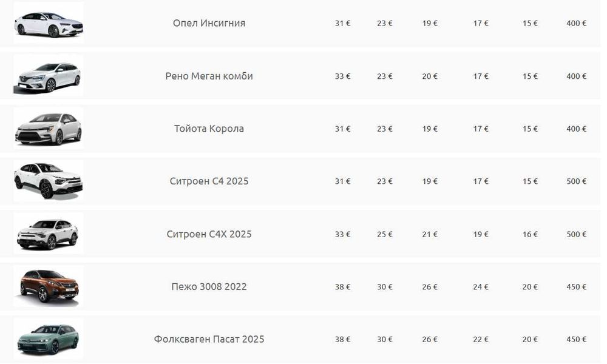Image resolution: width=607 pixels, height=364 pixels.
Task: Select the 500 € deposit for Ситроен C4 2025
Action: click(x=576, y=181)
